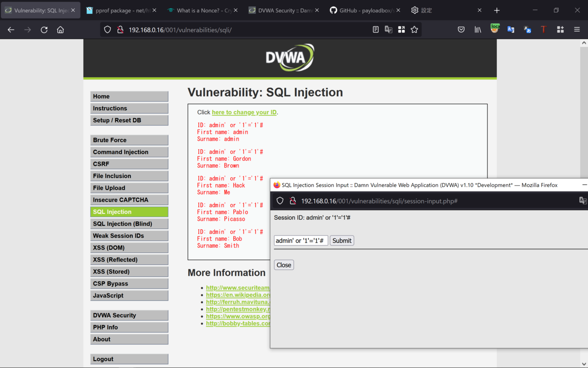Open CSP Bypass page
588x368 pixels.
129,284
